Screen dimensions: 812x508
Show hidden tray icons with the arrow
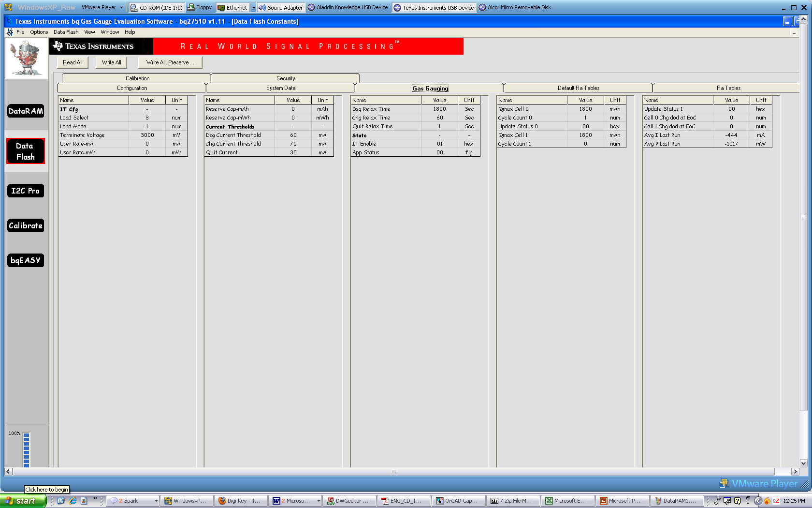point(758,501)
